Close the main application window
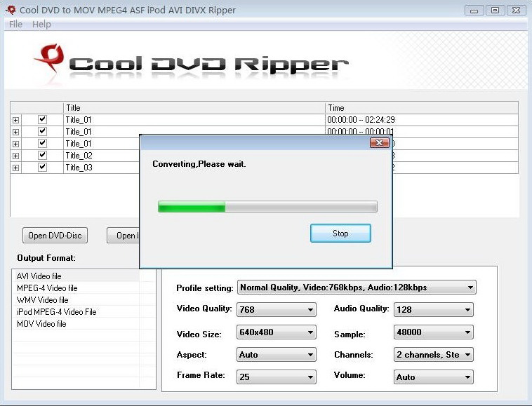This screenshot has width=532, height=406. tap(516, 11)
